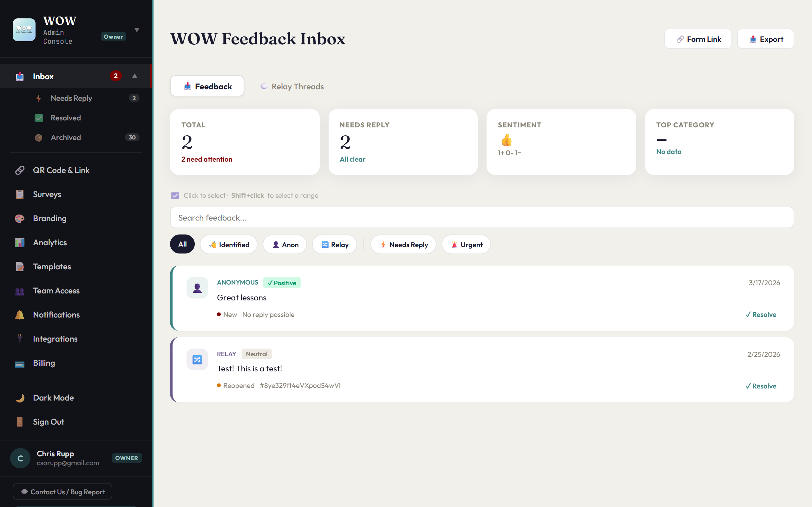Toggle Dark Mode
This screenshot has width=812, height=507.
tap(53, 398)
